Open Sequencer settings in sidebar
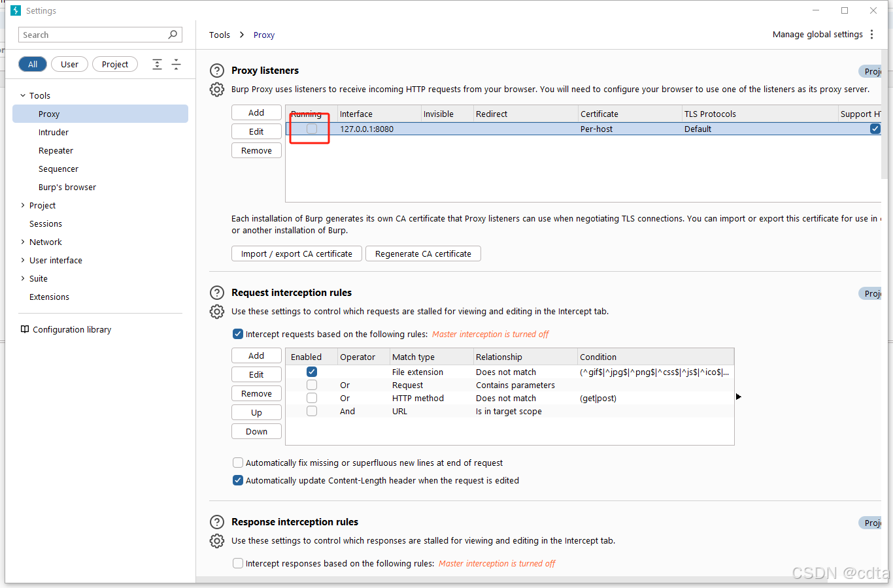The height and width of the screenshot is (588, 893). (x=58, y=169)
